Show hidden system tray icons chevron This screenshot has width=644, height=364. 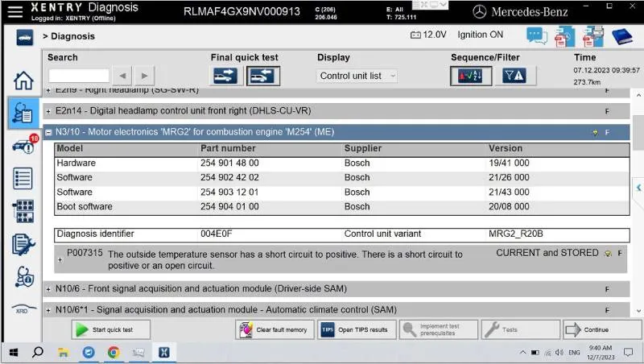click(522, 353)
